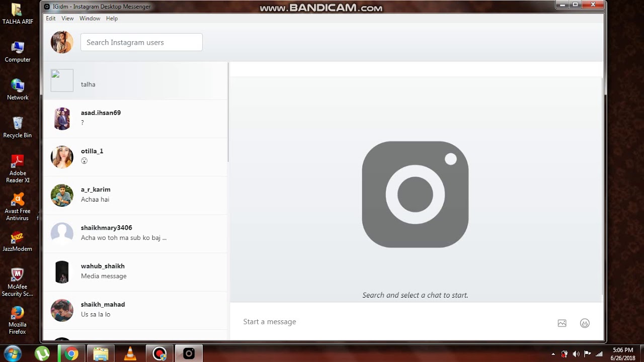Screen dimensions: 644x362
Task: Click a_r_karim's profile picture
Action: tap(62, 195)
